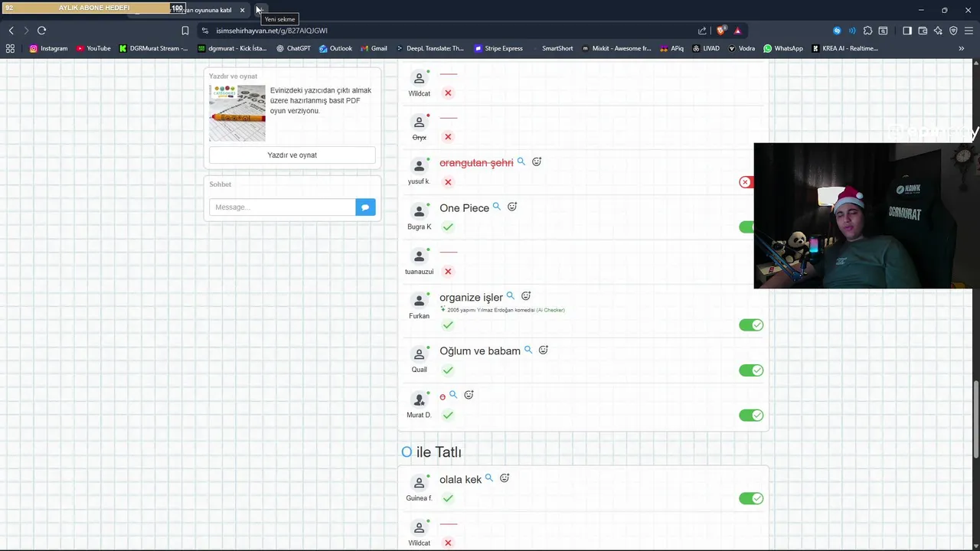Open Brave Shields icon in address bar
980x551 pixels.
[x=721, y=31]
